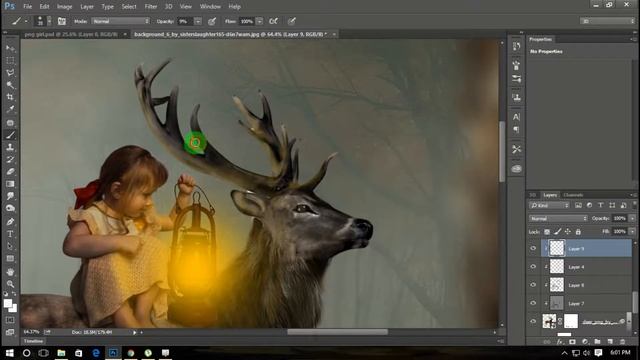Hide Layer 4 visibility eye
640x360 pixels.
(533, 267)
